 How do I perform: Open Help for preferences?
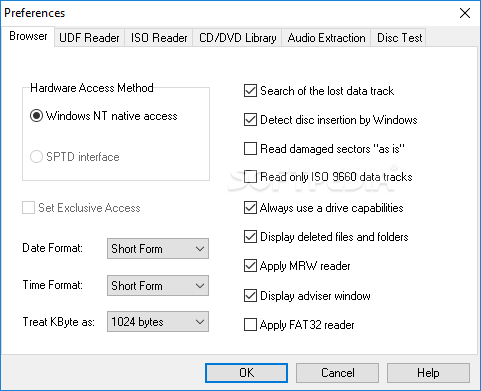click(x=428, y=373)
